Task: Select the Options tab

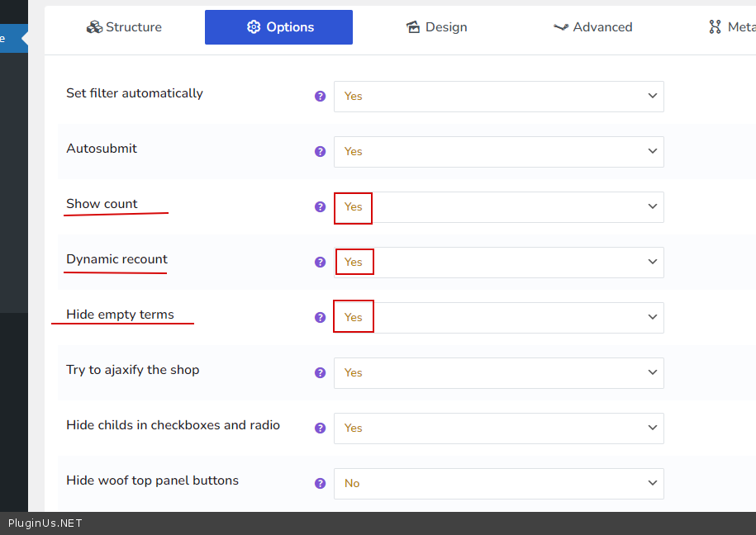Action: (279, 27)
